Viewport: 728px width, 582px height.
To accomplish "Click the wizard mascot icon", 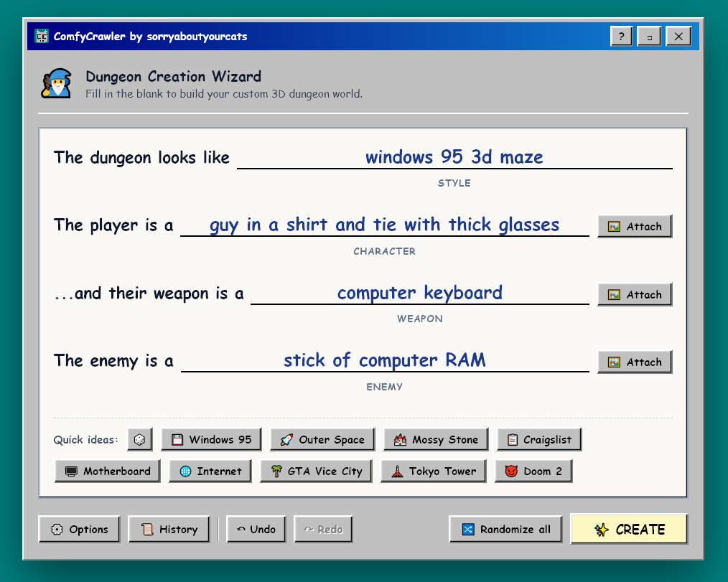I will click(x=57, y=83).
